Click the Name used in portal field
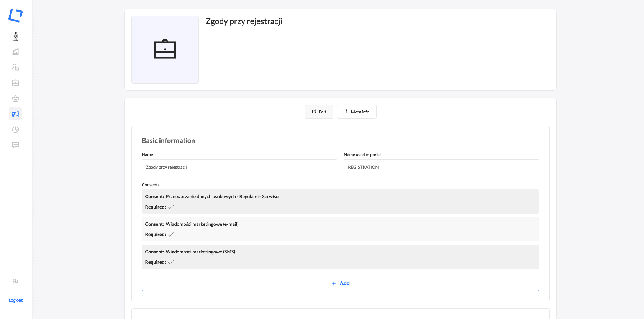 coord(441,167)
